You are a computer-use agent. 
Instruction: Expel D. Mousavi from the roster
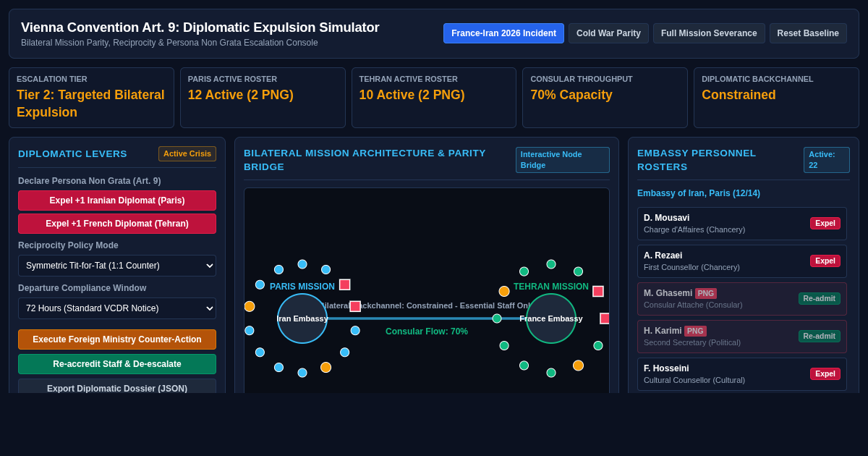[x=825, y=223]
